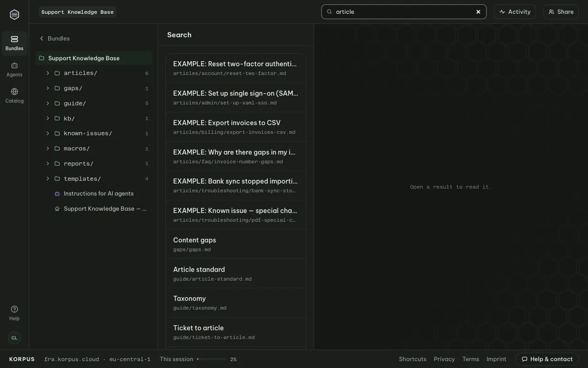
Task: Open the Imprint link in footer
Action: [x=497, y=359]
